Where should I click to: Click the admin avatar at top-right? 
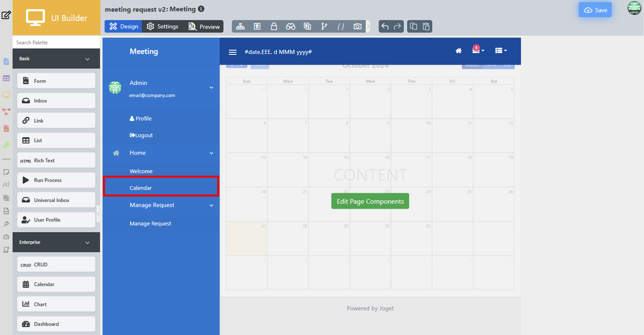point(634,8)
